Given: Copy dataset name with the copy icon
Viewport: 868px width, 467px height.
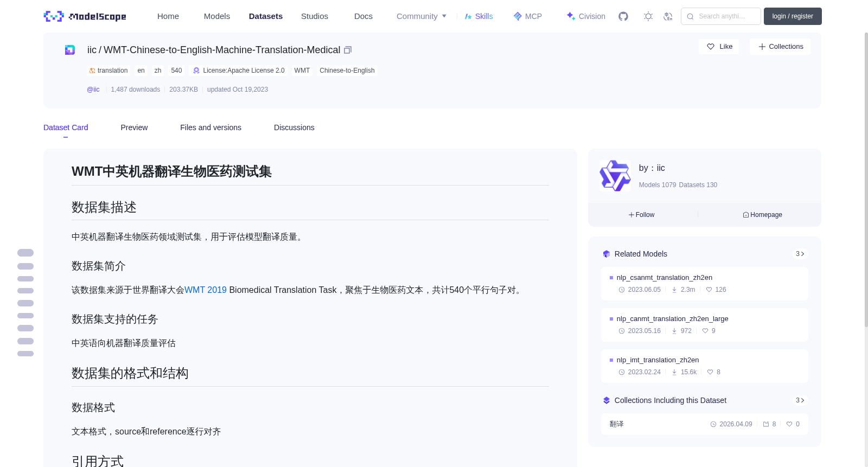Looking at the screenshot, I should tap(348, 50).
